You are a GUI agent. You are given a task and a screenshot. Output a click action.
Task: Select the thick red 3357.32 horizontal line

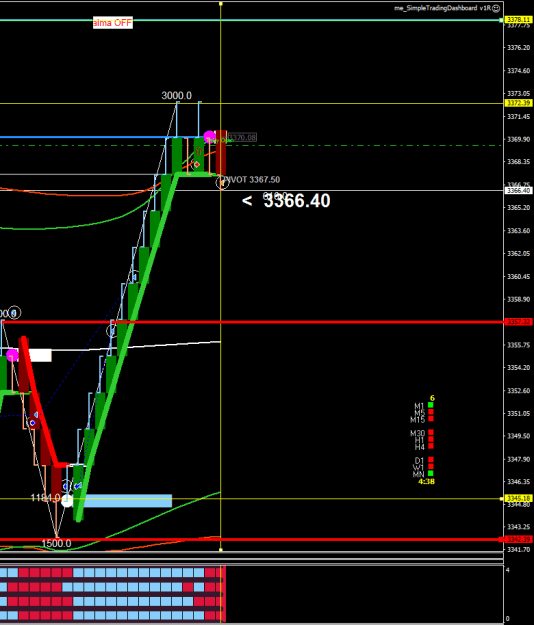click(x=251, y=322)
